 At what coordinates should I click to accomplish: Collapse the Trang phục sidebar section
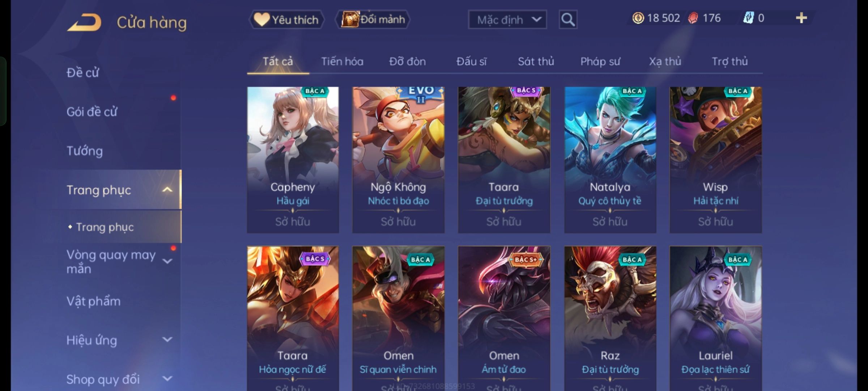(x=167, y=190)
